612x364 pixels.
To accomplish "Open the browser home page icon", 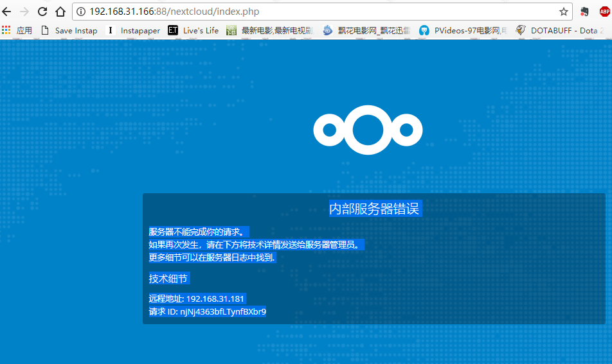I will [x=60, y=12].
